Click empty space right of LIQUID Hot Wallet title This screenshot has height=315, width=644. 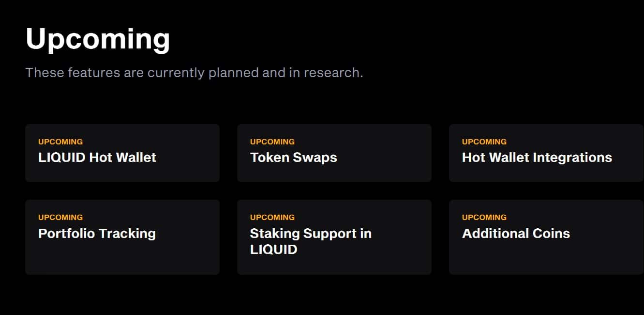189,157
